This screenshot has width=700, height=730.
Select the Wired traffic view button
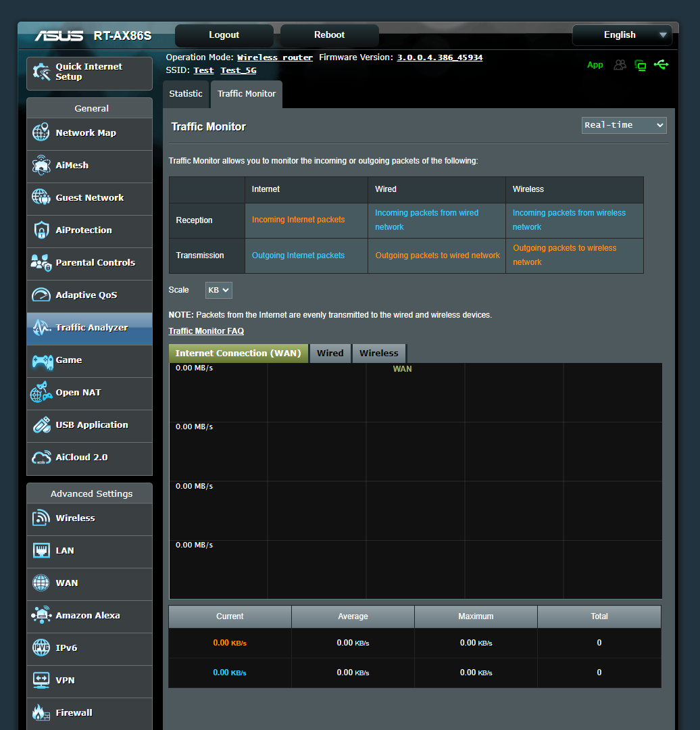point(330,353)
